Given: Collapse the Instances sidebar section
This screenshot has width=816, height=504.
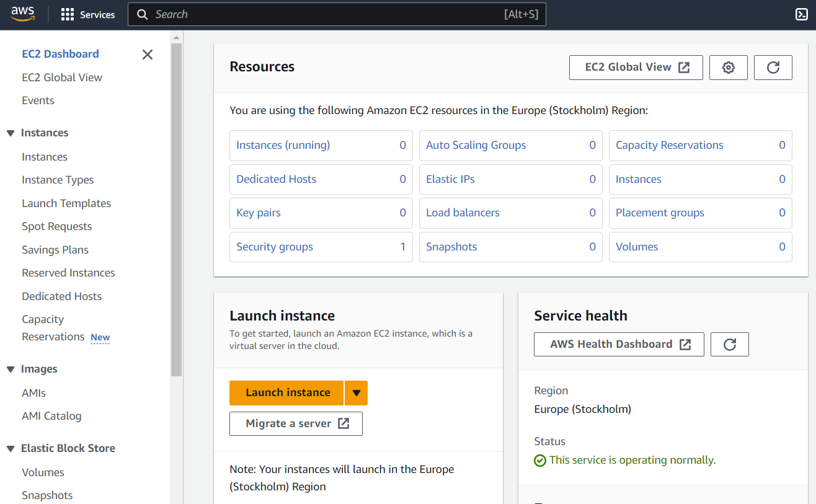Looking at the screenshot, I should [x=11, y=133].
